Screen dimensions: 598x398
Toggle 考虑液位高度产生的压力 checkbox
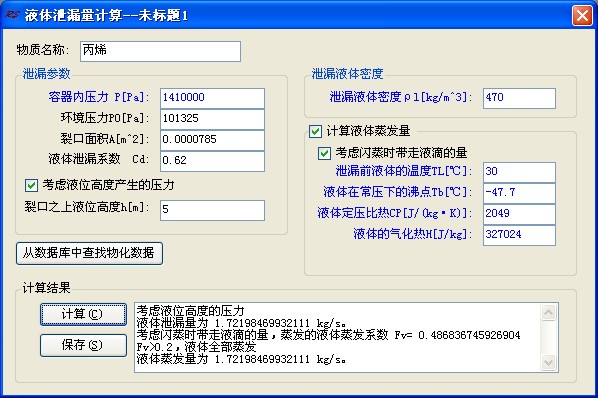point(31,186)
